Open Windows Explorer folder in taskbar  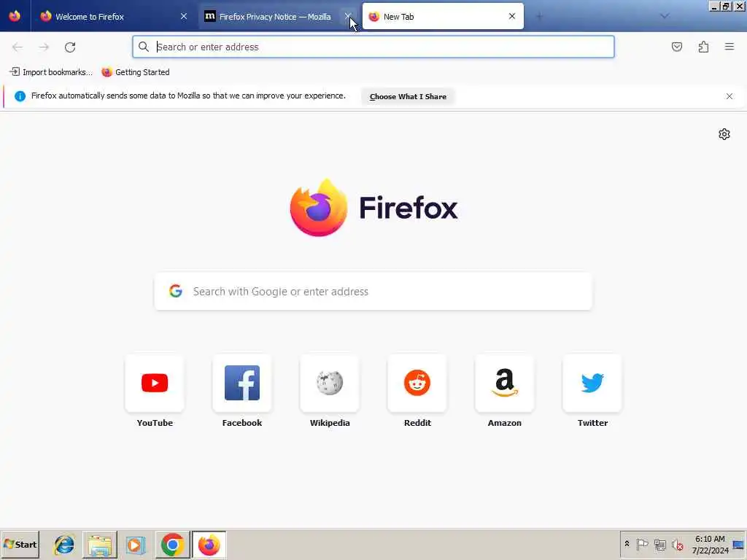[99, 545]
